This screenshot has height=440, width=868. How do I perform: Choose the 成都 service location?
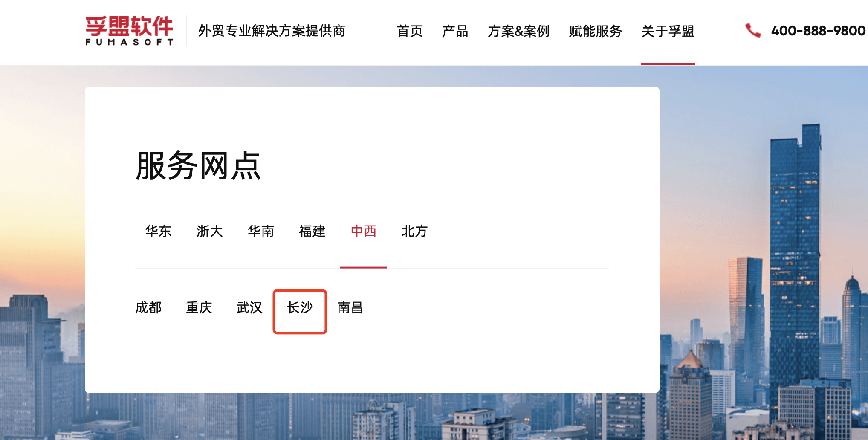[148, 307]
